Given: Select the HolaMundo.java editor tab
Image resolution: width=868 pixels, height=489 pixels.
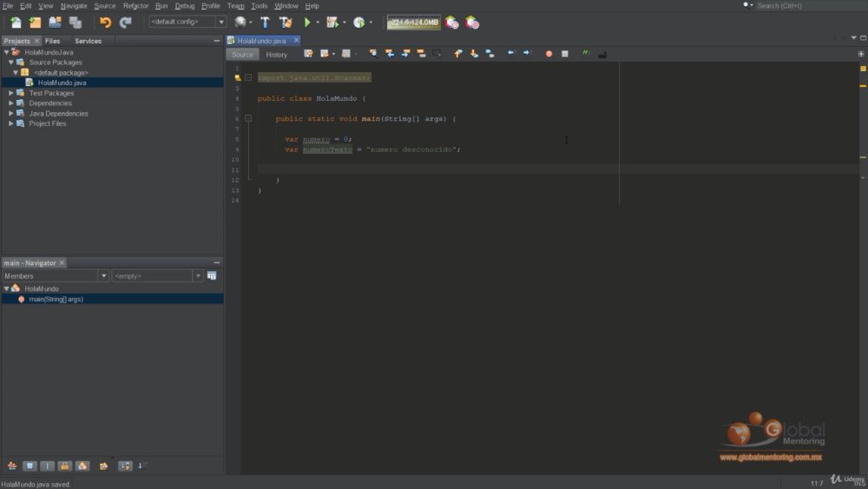Looking at the screenshot, I should (261, 41).
